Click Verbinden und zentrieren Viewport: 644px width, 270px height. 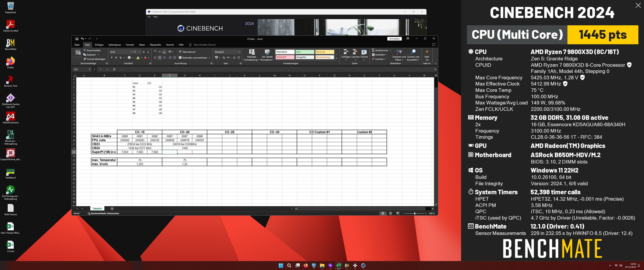coord(193,58)
